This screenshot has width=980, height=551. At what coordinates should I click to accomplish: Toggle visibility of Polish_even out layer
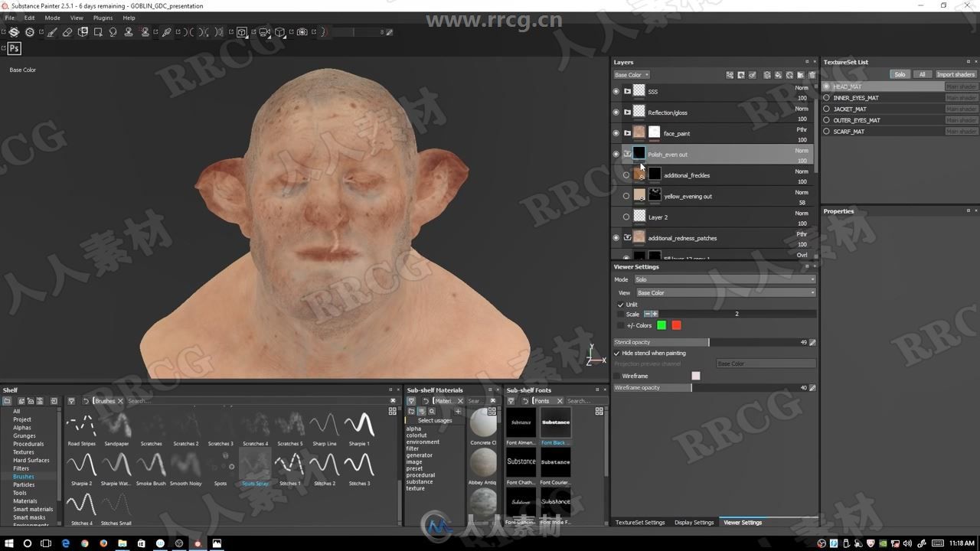(616, 154)
